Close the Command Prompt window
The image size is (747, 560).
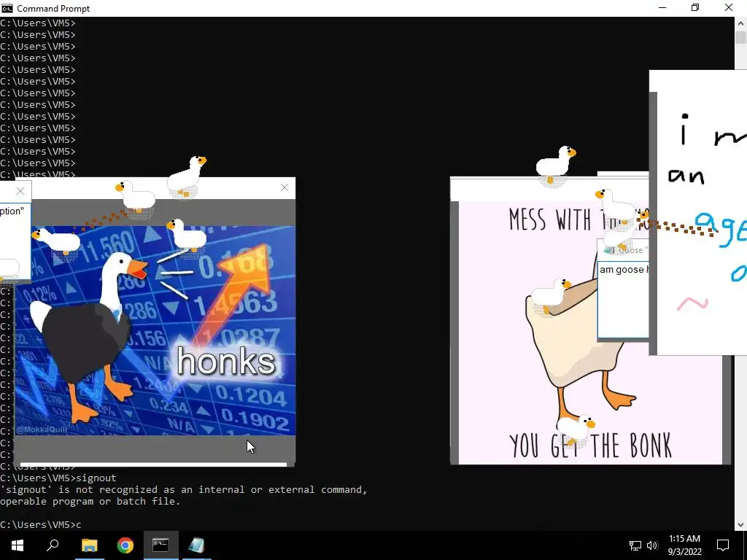click(x=729, y=8)
